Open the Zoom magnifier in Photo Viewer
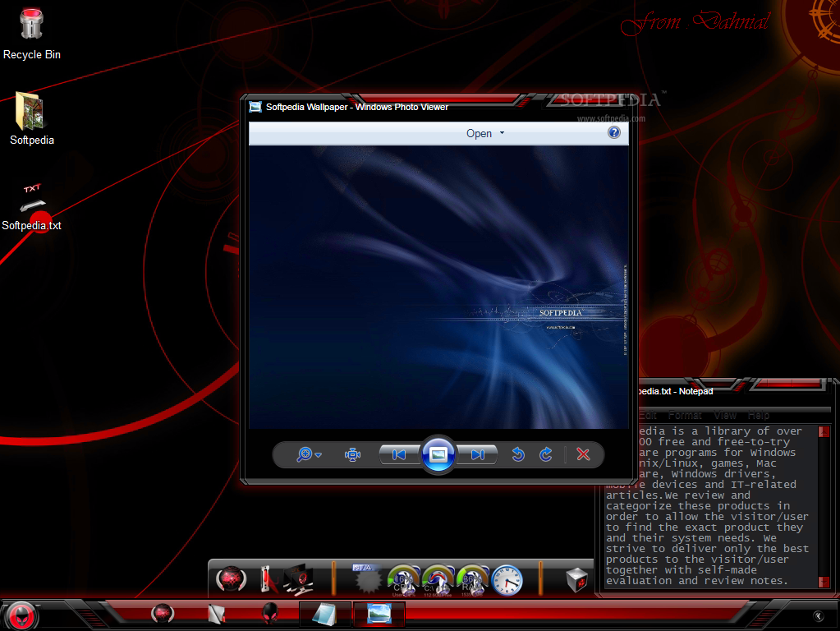The image size is (840, 631). pos(305,454)
